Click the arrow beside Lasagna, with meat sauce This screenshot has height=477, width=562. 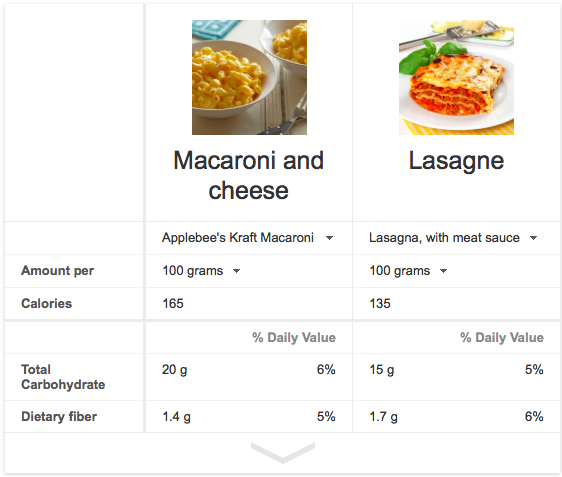(533, 238)
